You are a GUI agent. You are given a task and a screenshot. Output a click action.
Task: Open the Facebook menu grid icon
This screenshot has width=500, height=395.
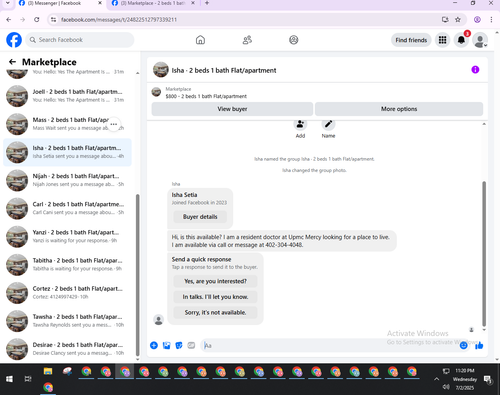(x=442, y=40)
